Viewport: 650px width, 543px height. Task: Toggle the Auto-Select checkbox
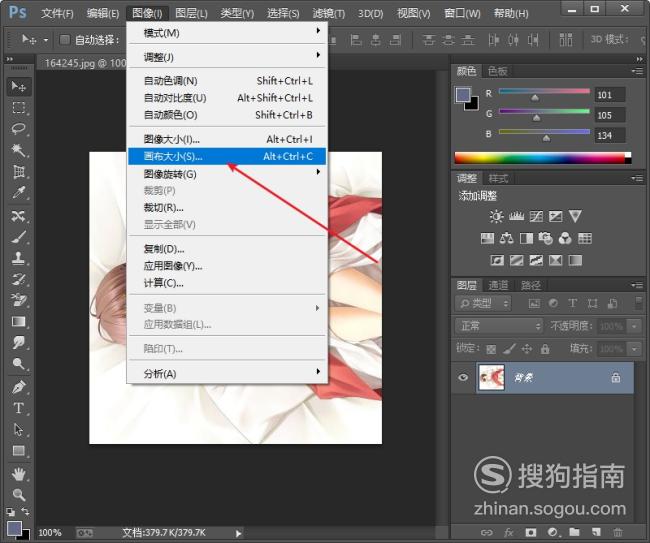(x=64, y=39)
